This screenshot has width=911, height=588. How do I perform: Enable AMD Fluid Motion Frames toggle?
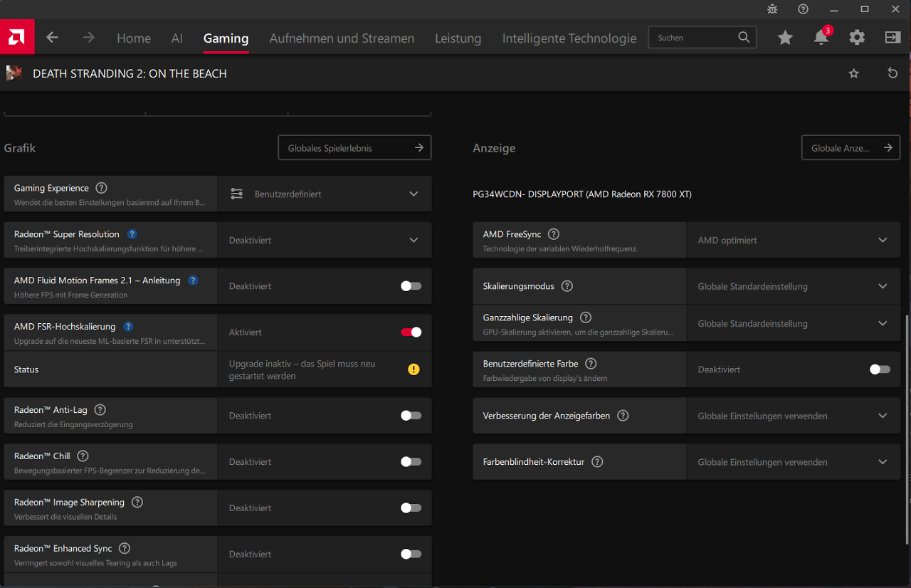(411, 286)
